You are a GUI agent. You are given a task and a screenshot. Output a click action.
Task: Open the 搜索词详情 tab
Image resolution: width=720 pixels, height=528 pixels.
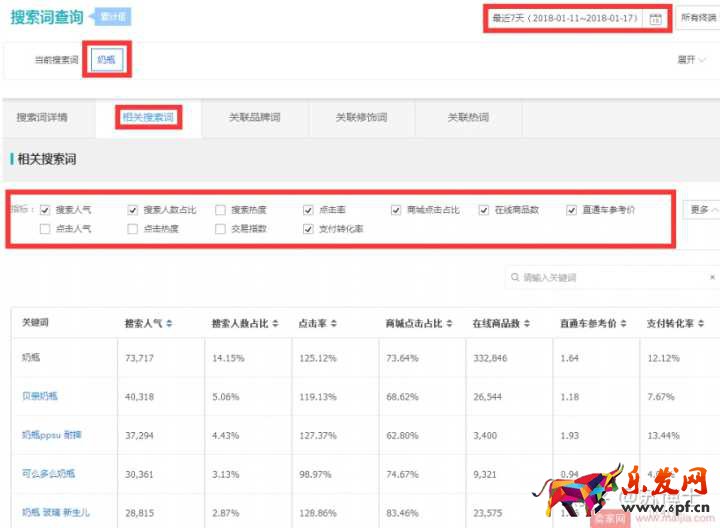tap(42, 118)
